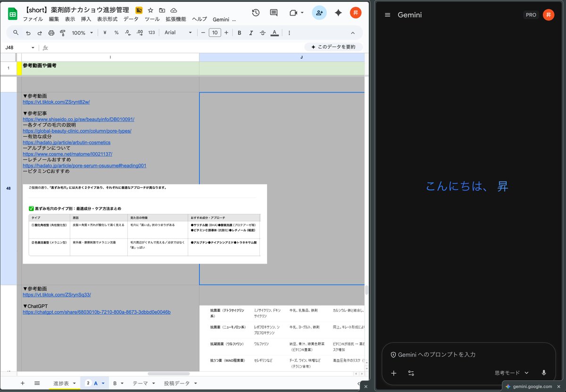The image size is (566, 392).
Task: Open name box dropdown arrow
Action: [x=33, y=48]
